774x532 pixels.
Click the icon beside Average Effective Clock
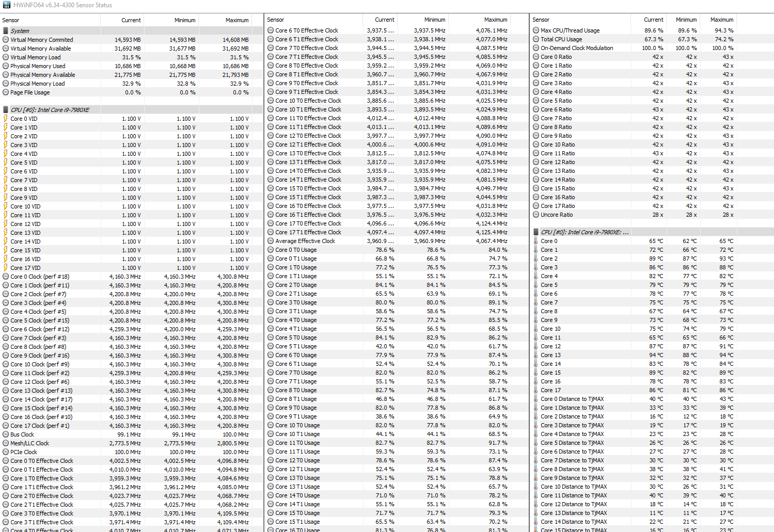[x=271, y=241]
